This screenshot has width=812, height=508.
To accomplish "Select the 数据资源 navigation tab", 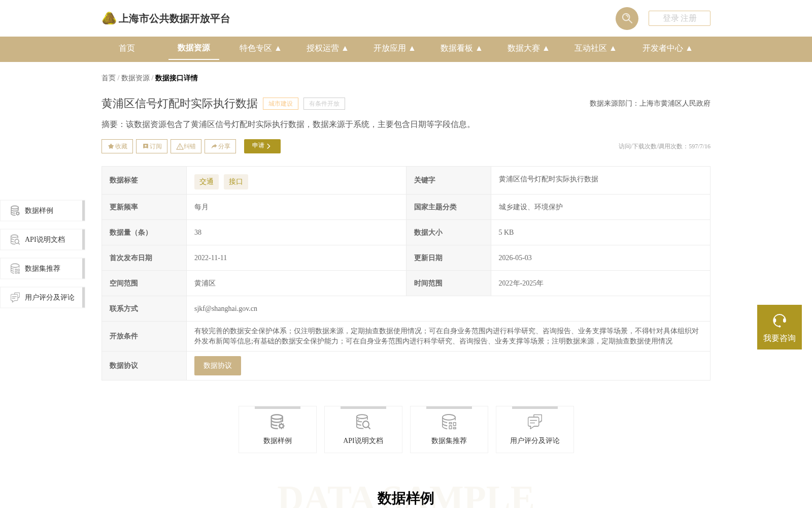I will pyautogui.click(x=194, y=48).
